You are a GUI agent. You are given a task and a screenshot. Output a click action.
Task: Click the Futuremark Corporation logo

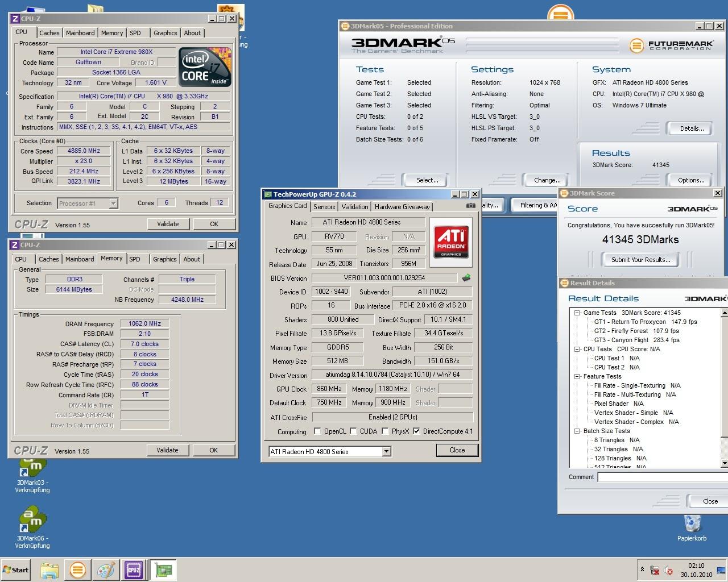point(671,45)
